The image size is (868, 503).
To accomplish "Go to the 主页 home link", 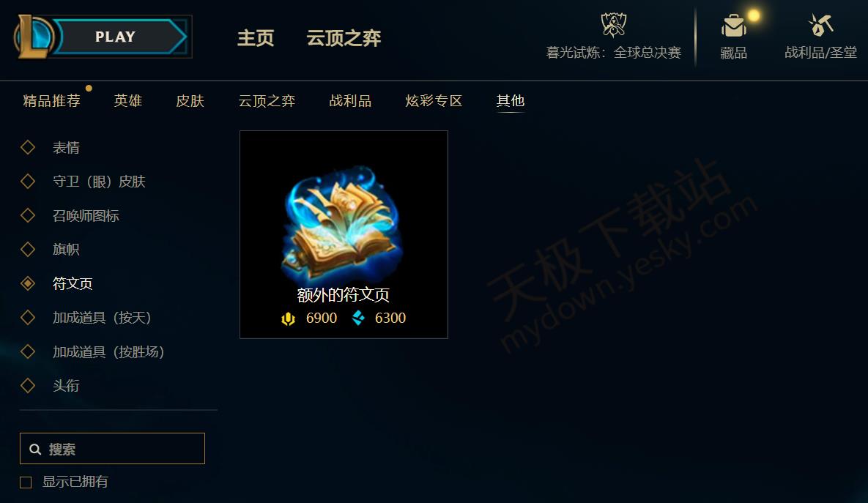I will click(256, 38).
